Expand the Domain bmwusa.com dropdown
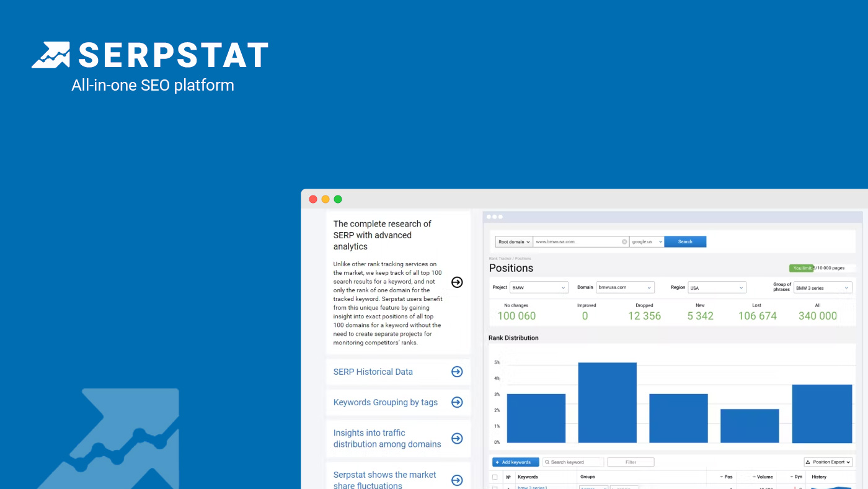The image size is (868, 489). point(625,287)
